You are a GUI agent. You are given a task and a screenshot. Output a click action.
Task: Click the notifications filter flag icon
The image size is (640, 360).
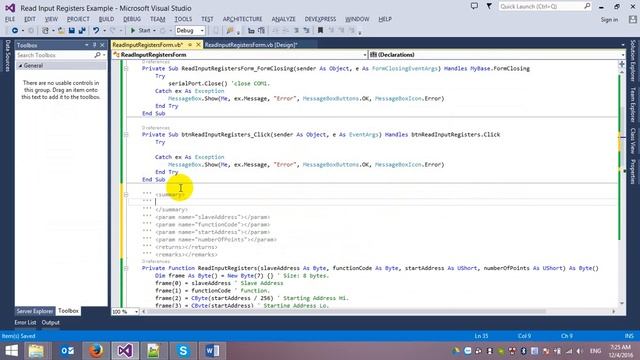coord(489,7)
